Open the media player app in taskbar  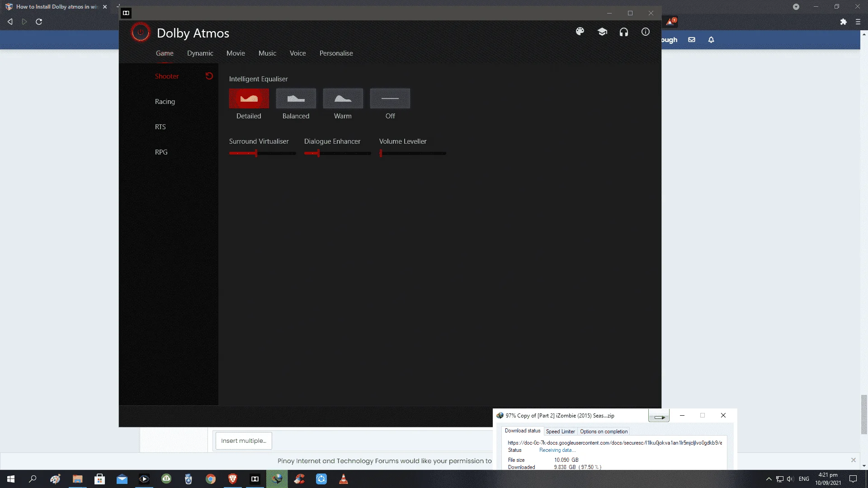[x=144, y=479]
